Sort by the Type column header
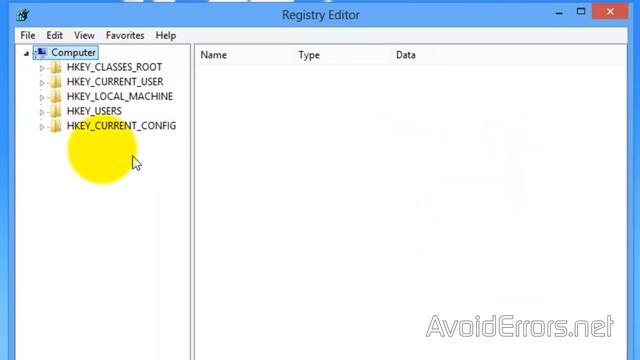 [x=342, y=55]
